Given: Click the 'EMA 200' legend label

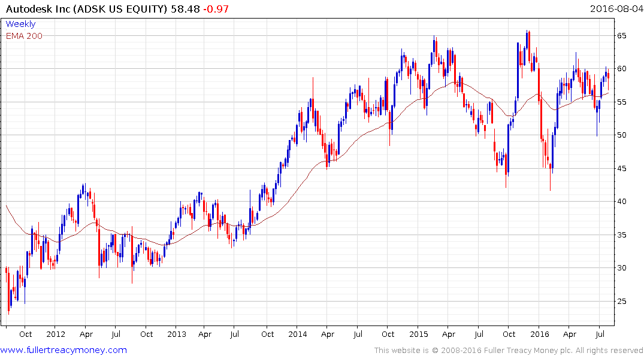Looking at the screenshot, I should click(x=24, y=36).
